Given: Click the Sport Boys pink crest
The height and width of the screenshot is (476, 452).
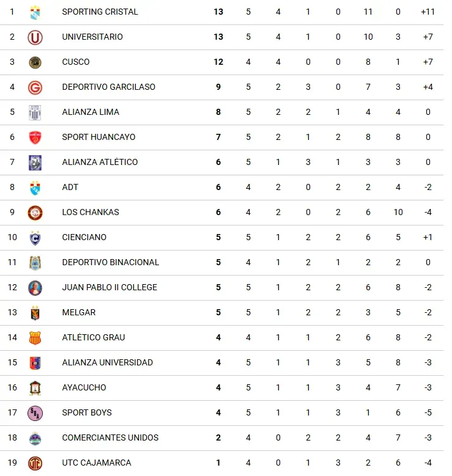Looking at the screenshot, I should (35, 413).
